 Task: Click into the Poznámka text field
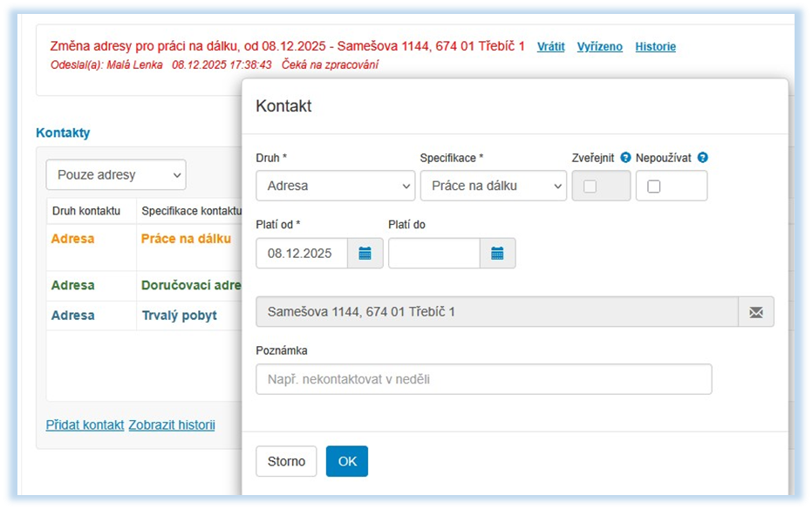tap(483, 379)
